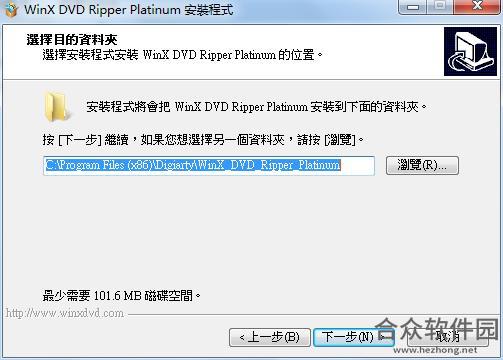Click the WinX DVD Ripper Platinum 安裝程式 window title
Image resolution: width=503 pixels, height=360 pixels.
pyautogui.click(x=128, y=9)
